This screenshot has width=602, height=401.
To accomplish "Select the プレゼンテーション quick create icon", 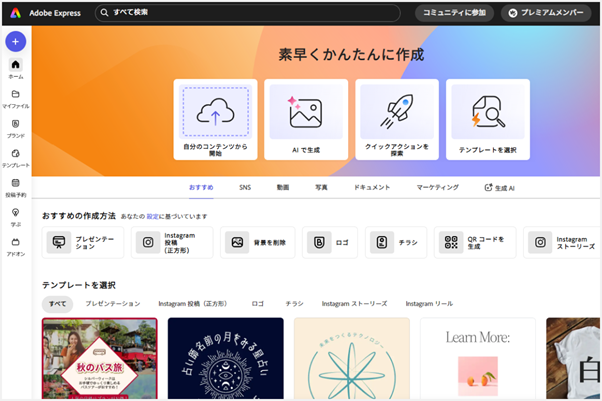I will [59, 242].
